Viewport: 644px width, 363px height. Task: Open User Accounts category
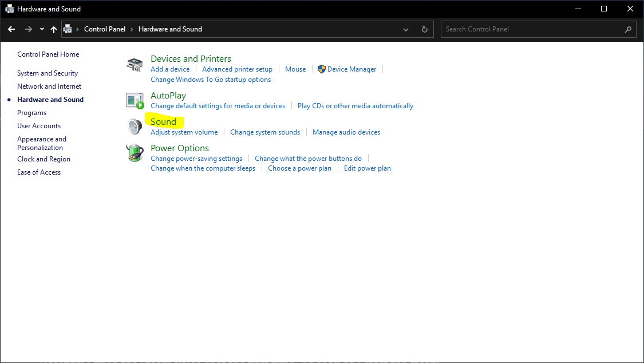(39, 125)
